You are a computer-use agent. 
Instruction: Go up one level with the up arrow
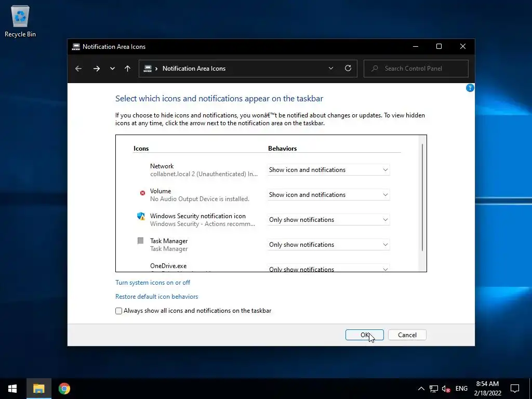128,69
